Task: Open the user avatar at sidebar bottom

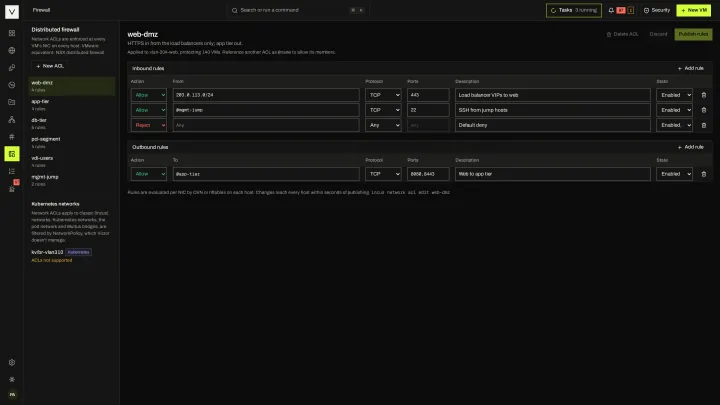Action: pos(12,394)
